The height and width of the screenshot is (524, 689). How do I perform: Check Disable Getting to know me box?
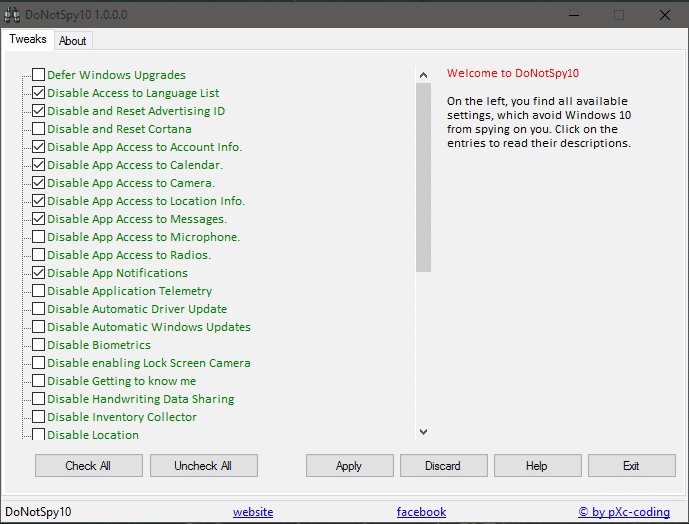pyautogui.click(x=39, y=381)
